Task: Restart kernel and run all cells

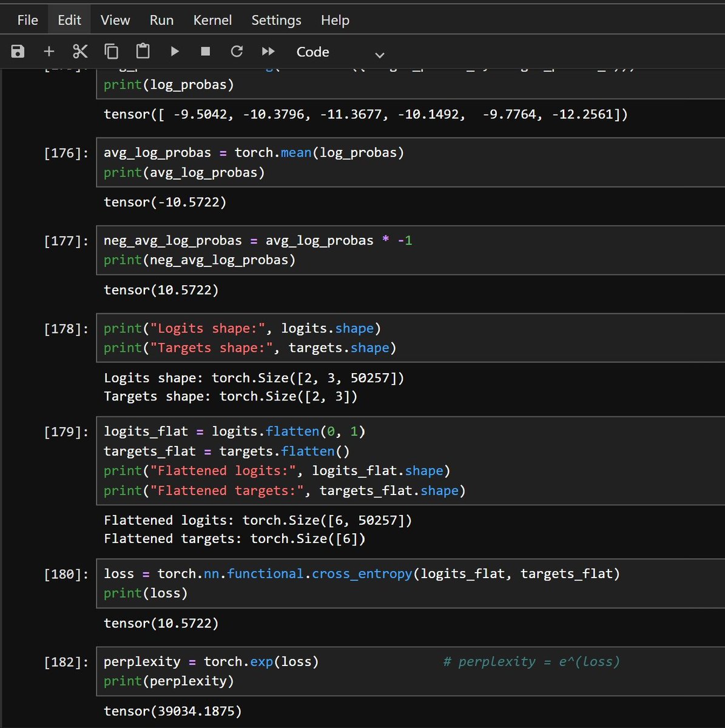Action: coord(268,52)
